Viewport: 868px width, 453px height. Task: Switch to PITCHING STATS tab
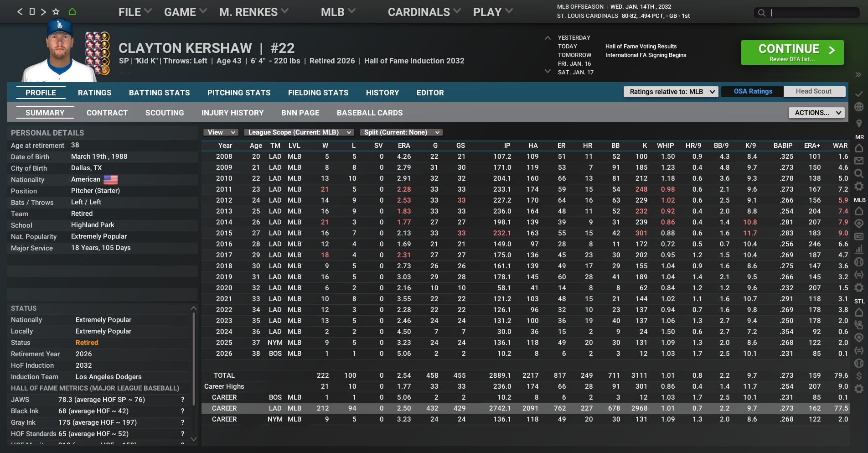click(x=239, y=93)
